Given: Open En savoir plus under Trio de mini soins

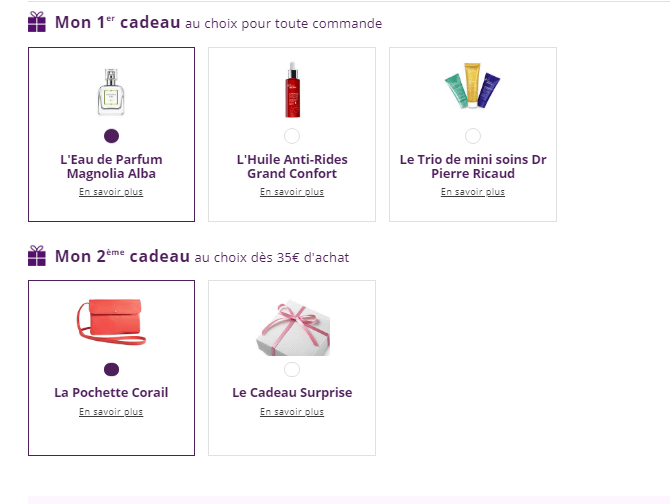Looking at the screenshot, I should tap(473, 192).
